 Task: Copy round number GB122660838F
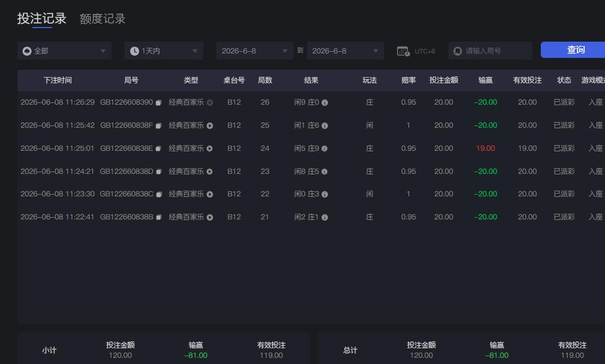[x=159, y=125]
